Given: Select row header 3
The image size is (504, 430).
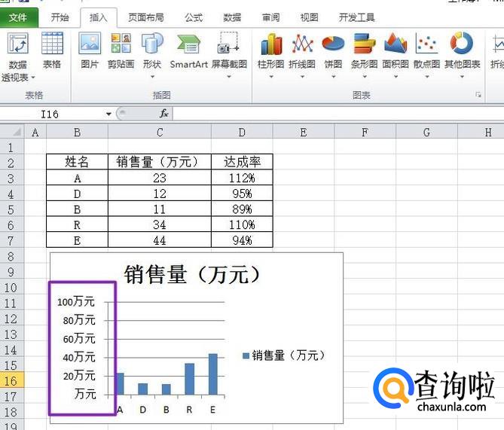Looking at the screenshot, I should pyautogui.click(x=11, y=178).
